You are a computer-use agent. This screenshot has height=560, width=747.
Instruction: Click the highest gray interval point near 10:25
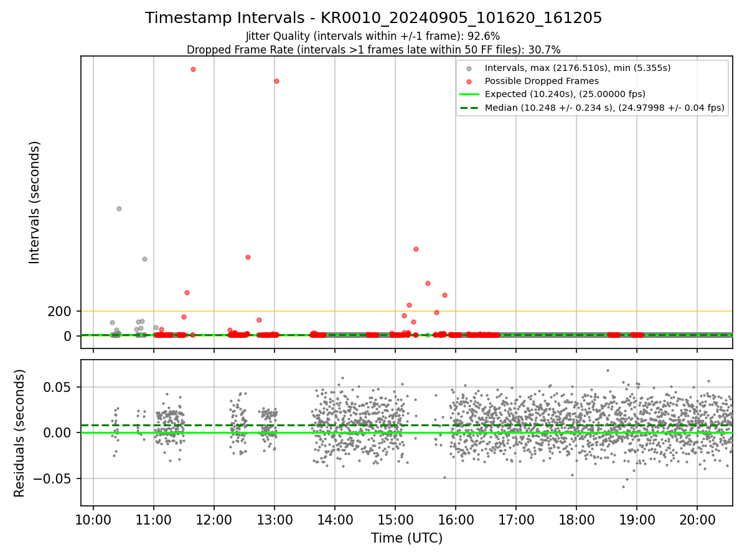point(119,208)
